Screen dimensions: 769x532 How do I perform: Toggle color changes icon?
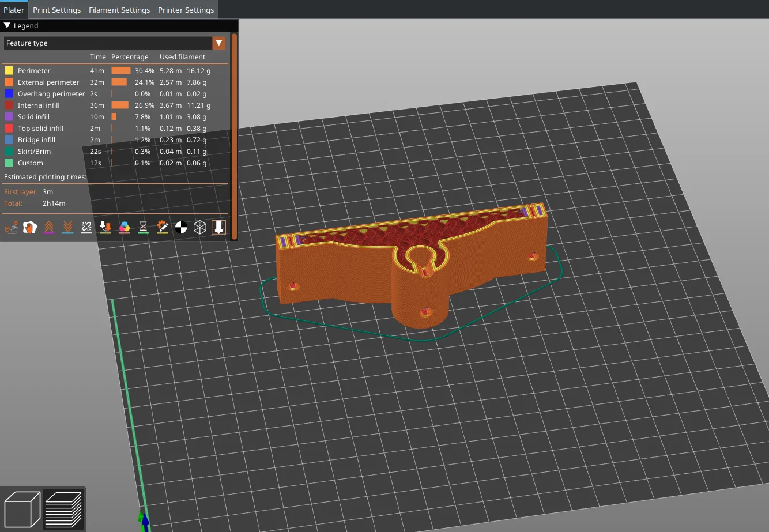click(x=125, y=228)
